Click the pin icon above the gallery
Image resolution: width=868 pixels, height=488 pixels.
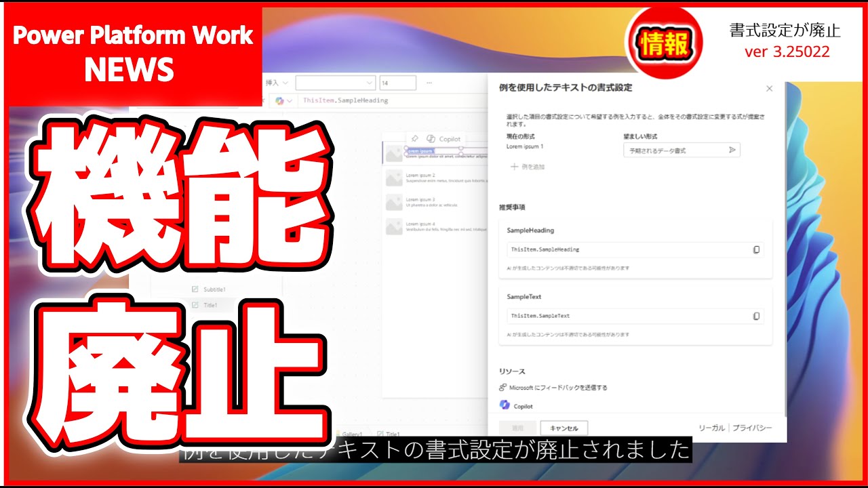415,138
